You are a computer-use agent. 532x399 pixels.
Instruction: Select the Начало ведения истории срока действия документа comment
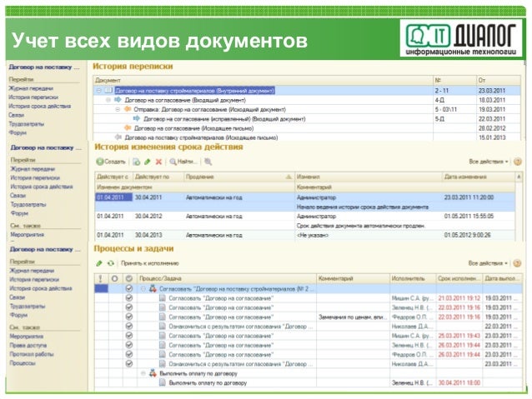363,207
